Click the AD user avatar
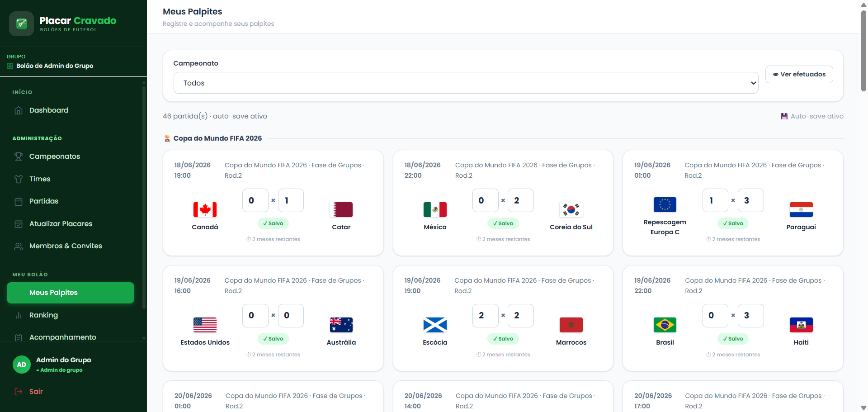868x412 pixels. (x=21, y=365)
